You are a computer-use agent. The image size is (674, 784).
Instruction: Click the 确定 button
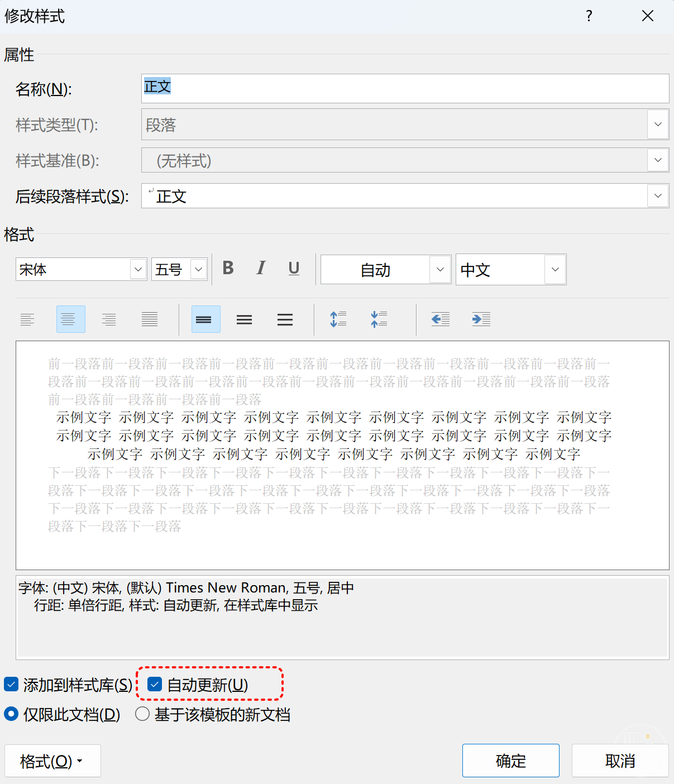[x=510, y=761]
